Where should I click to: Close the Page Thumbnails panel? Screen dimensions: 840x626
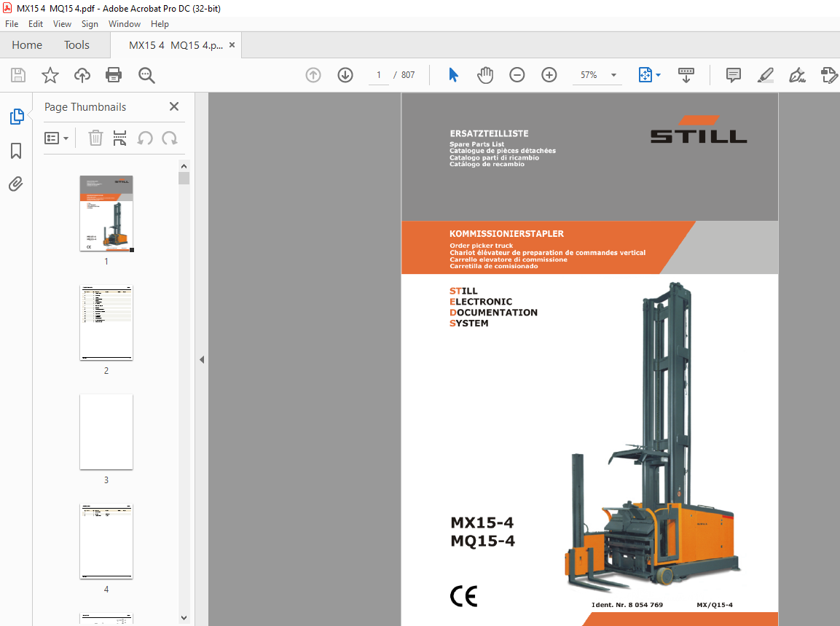pos(174,106)
